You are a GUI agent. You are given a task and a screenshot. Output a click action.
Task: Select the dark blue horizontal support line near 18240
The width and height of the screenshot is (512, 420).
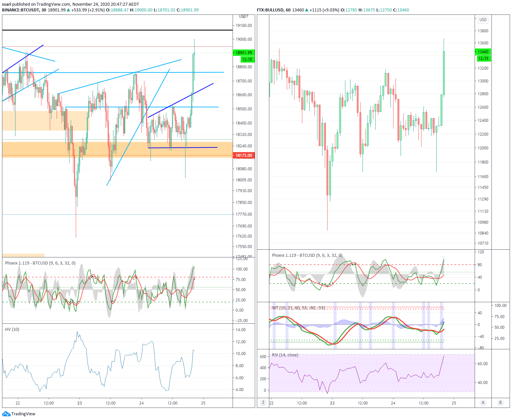click(x=183, y=148)
